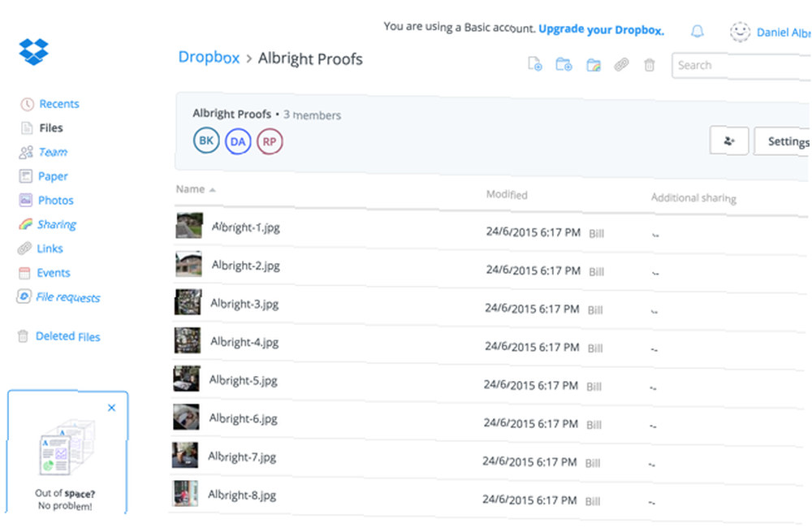This screenshot has width=812, height=528.
Task: Open Sharing from the sidebar
Action: [x=57, y=224]
